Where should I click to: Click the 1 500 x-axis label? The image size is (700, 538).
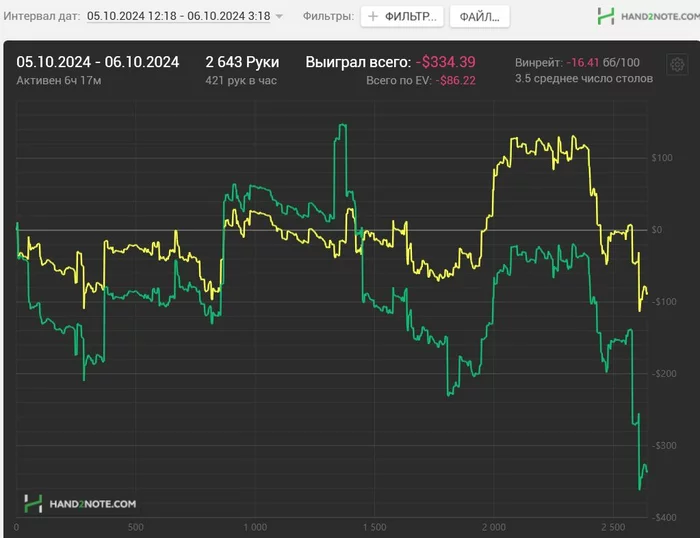click(x=374, y=527)
